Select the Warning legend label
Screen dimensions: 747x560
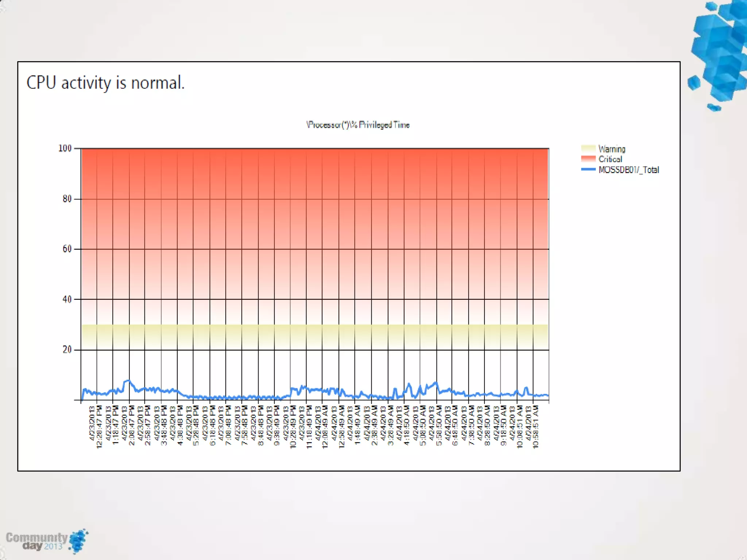pyautogui.click(x=612, y=149)
